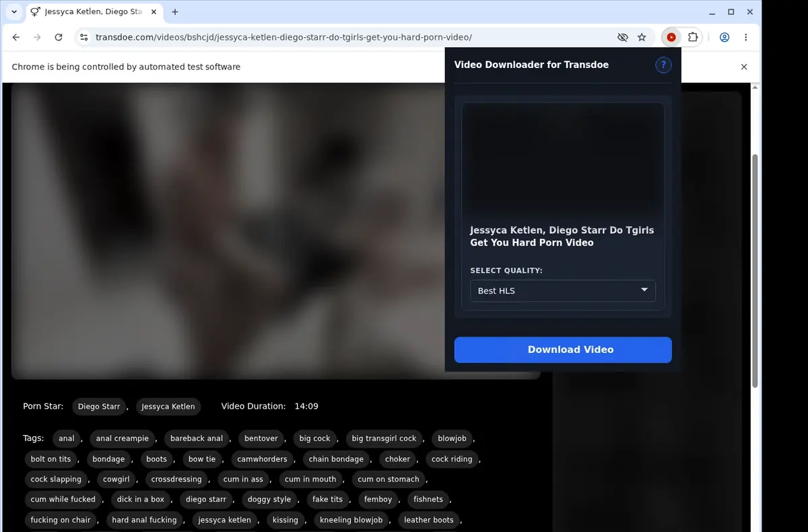808x532 pixels.
Task: Reload the current page
Action: [x=59, y=38]
